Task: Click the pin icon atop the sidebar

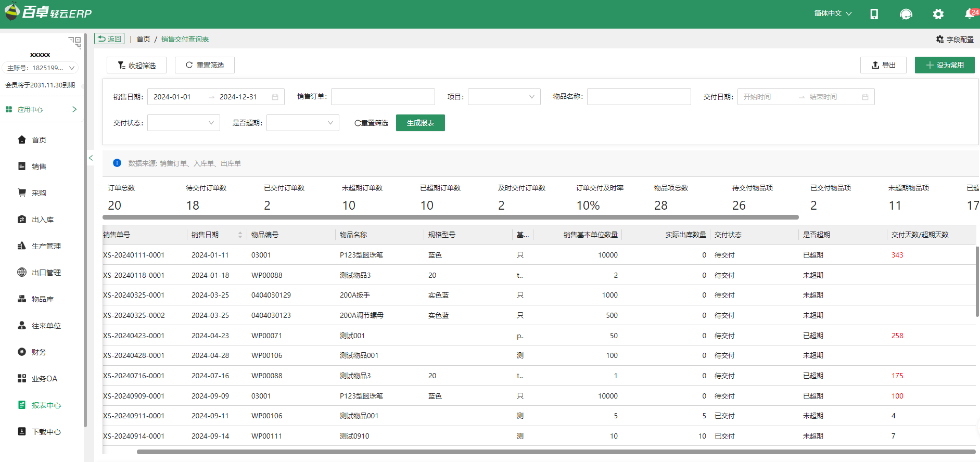Action: [75, 42]
